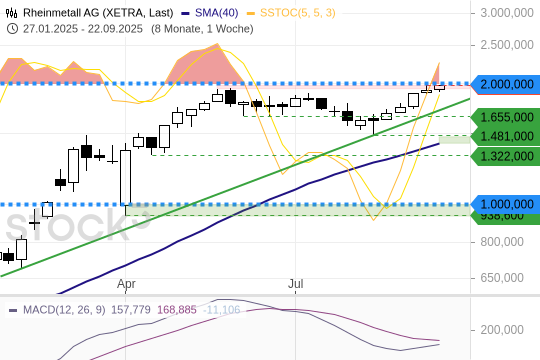The image size is (540, 360).
Task: Click the 200,000 MACD axis label
Action: coord(502,330)
